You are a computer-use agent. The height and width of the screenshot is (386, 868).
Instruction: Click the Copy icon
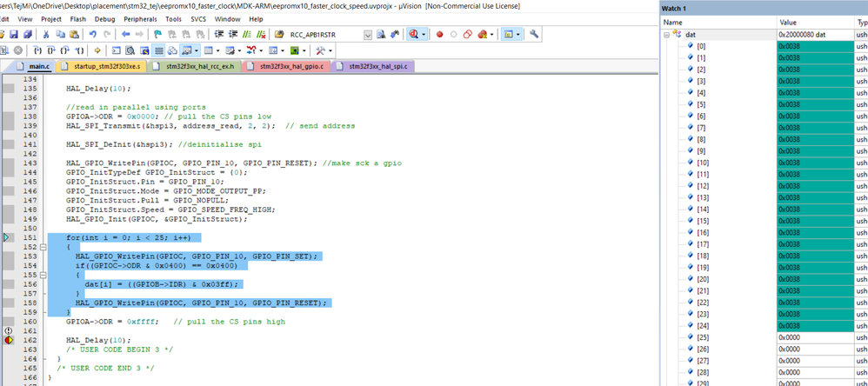coord(60,34)
